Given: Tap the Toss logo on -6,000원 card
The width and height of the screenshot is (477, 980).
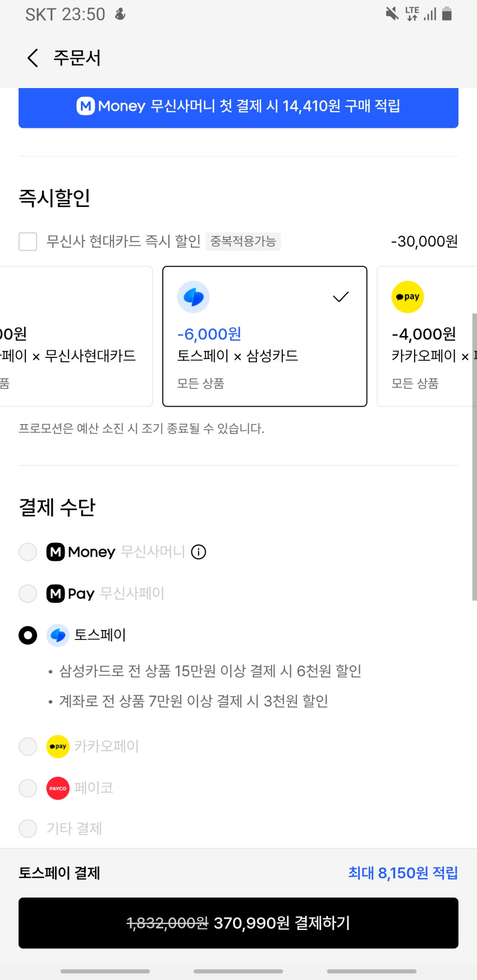Looking at the screenshot, I should click(x=194, y=297).
